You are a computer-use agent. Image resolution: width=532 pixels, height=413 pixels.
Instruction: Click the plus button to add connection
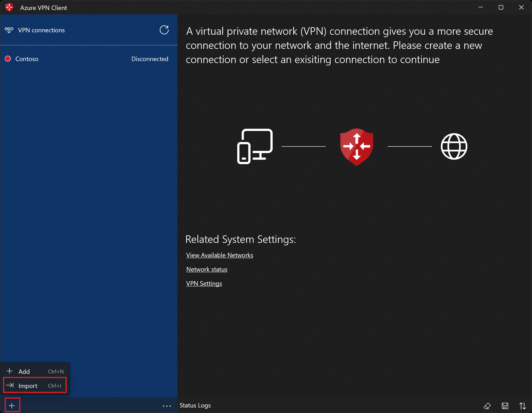click(12, 405)
